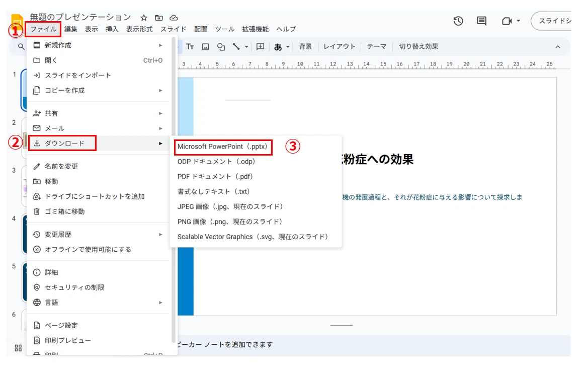Click the grid view icon at bottom left
588x366 pixels.
18,348
